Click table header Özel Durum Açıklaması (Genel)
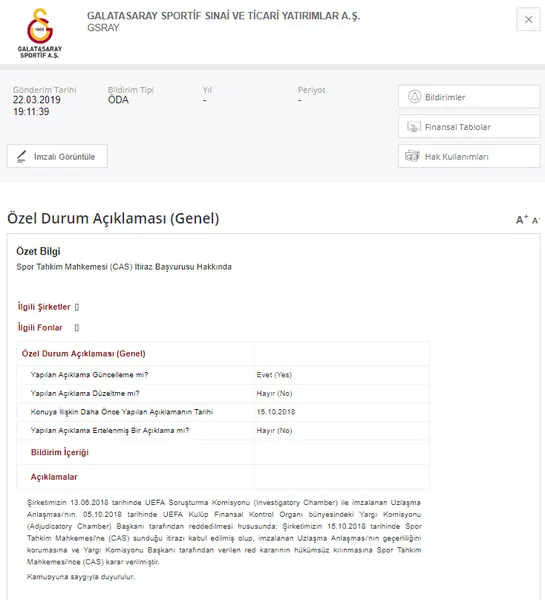The image size is (545, 600). [83, 354]
